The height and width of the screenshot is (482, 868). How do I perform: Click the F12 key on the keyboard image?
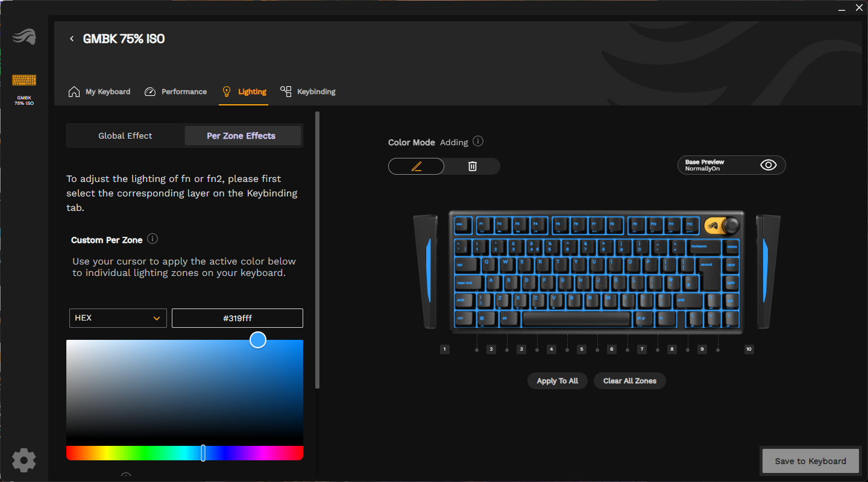(x=690, y=225)
